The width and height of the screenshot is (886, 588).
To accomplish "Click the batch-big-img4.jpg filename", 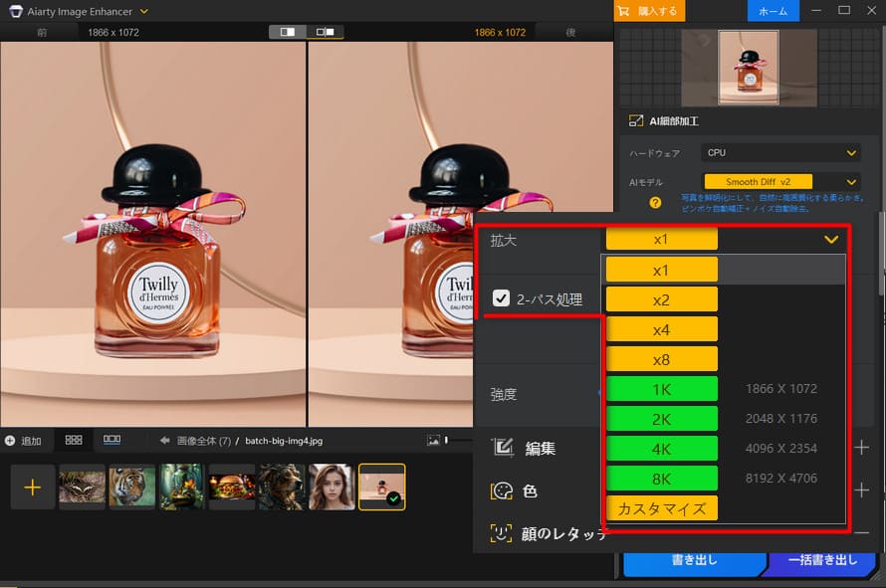I will [x=284, y=441].
